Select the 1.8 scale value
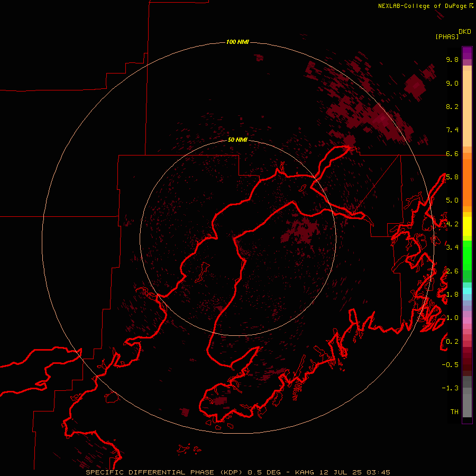476x476 pixels. pyautogui.click(x=452, y=295)
